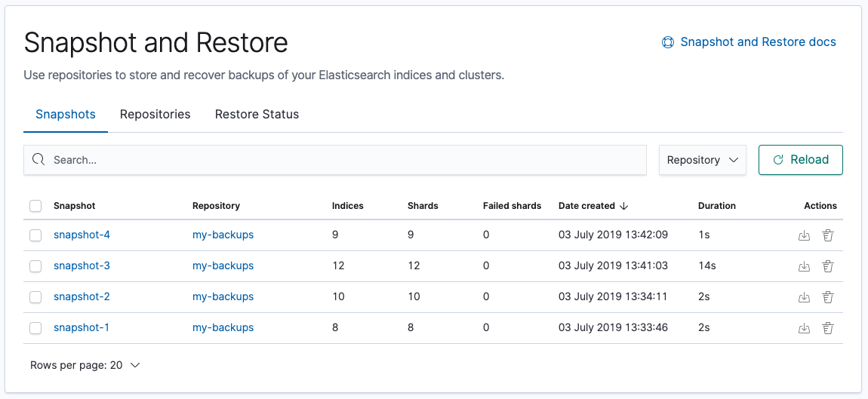Check the select-all checkbox in table header
868x399 pixels.
tap(35, 206)
